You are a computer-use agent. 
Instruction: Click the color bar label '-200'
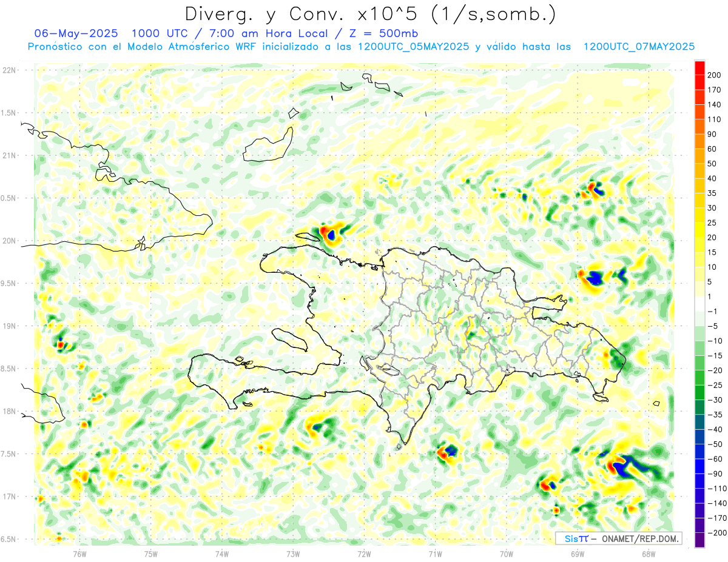coord(717,533)
